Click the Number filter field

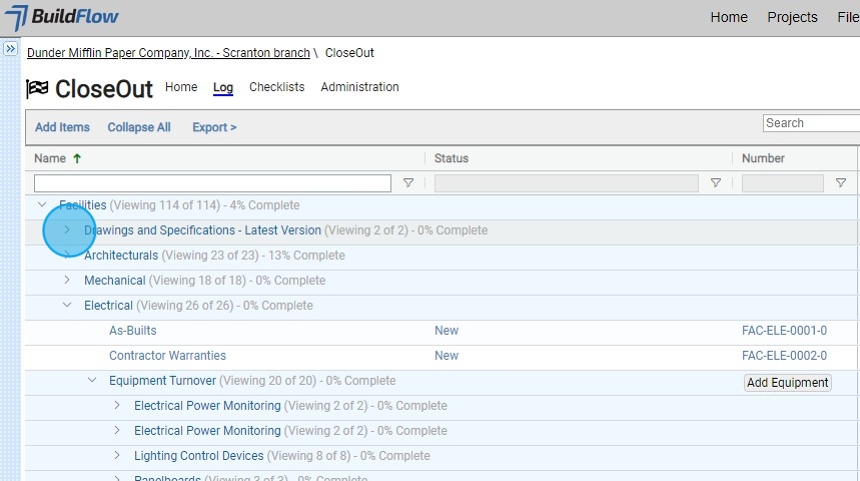point(782,183)
